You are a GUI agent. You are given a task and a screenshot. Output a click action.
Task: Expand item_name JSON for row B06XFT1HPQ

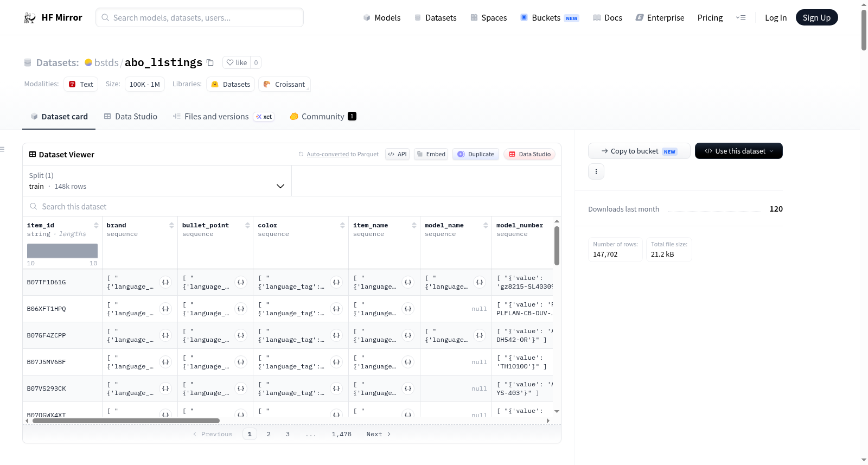tap(408, 309)
